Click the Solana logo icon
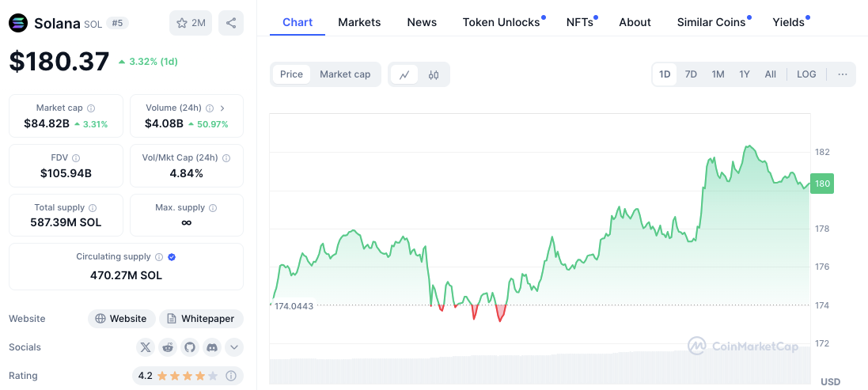 coord(18,23)
